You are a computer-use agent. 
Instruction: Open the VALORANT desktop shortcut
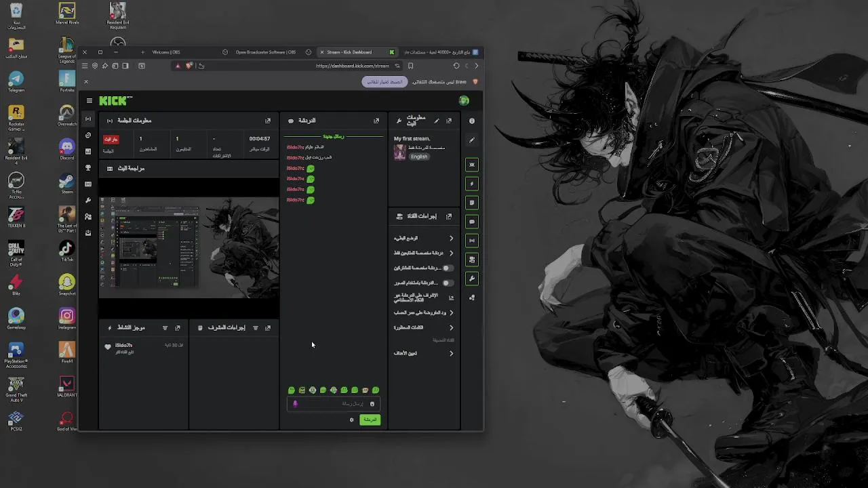(66, 386)
